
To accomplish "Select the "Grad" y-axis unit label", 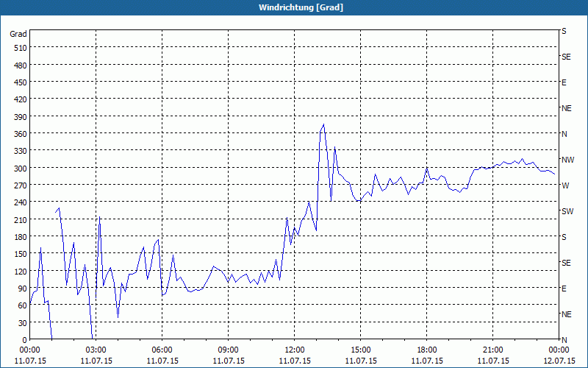I will click(x=18, y=34).
